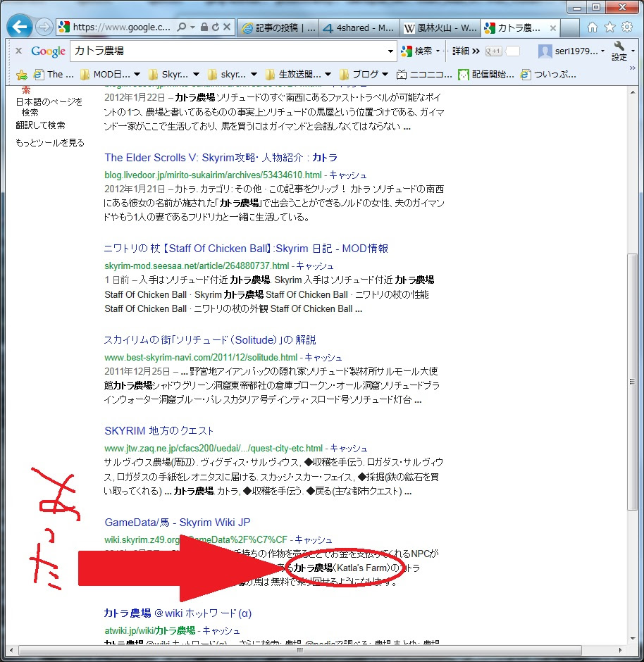Open the search box history dropdown arrow

(390, 51)
